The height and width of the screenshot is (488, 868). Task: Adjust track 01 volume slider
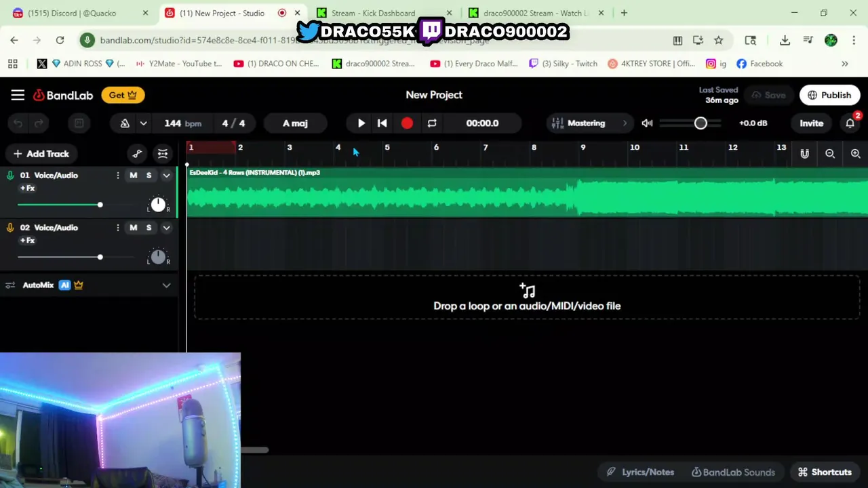click(100, 205)
